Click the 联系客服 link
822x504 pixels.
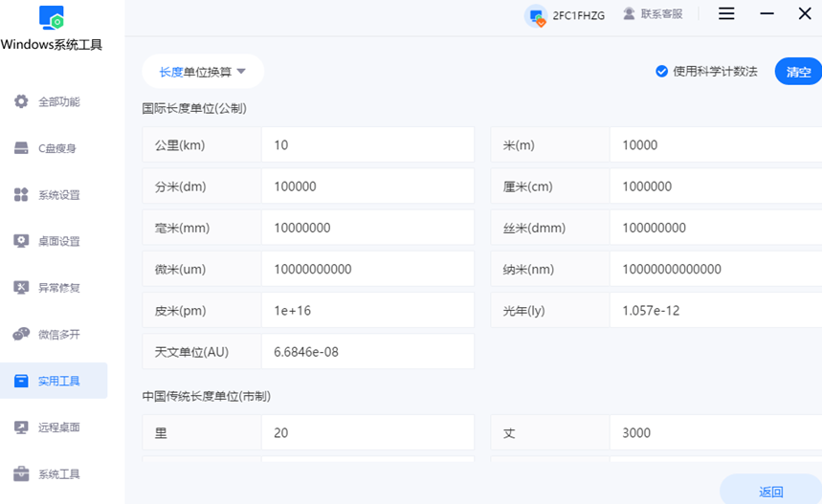(661, 14)
